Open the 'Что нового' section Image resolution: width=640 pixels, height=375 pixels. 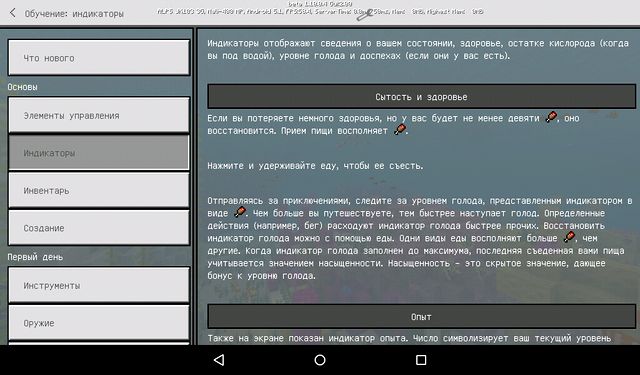point(99,58)
